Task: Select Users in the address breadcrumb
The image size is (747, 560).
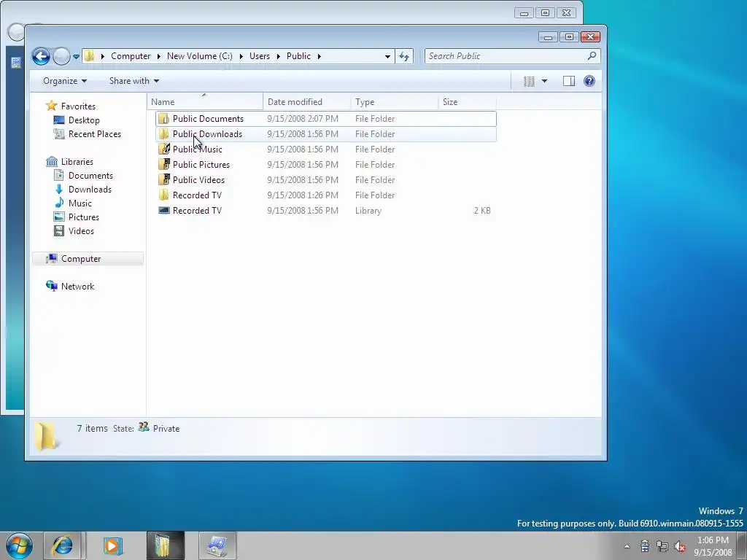Action: (260, 56)
